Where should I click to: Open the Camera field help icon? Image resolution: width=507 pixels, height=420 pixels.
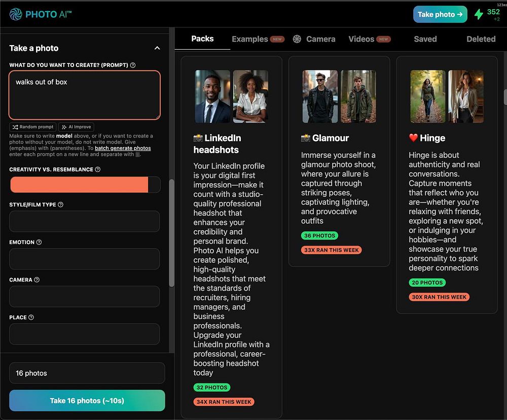click(x=37, y=279)
